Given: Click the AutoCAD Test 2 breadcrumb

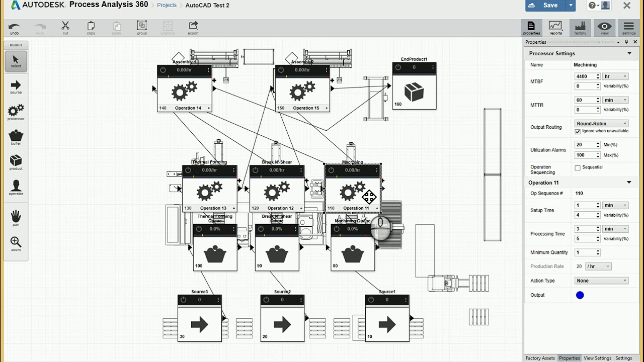Looking at the screenshot, I should [x=207, y=5].
